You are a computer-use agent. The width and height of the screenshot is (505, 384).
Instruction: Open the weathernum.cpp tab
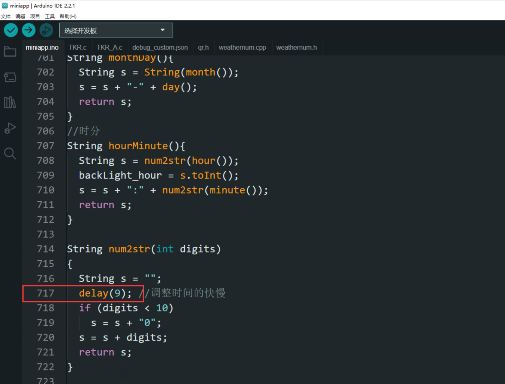click(242, 48)
